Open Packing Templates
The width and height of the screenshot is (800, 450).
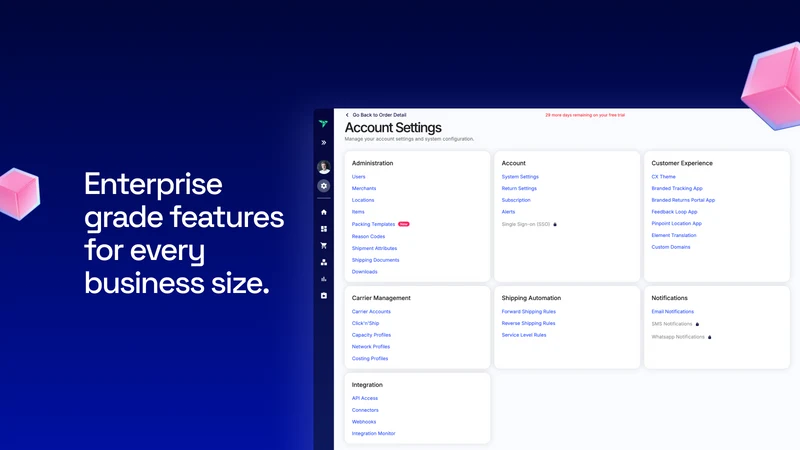point(373,224)
